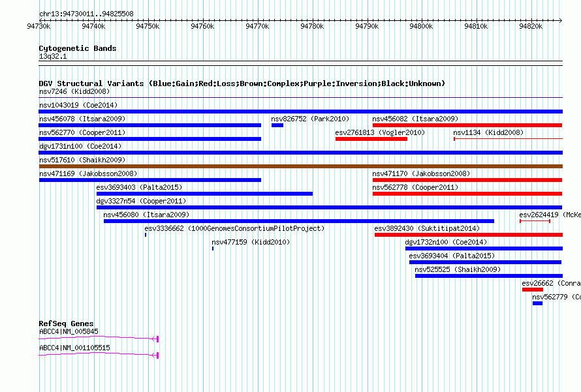Screen dimensions: 581x392
Task: Open variant nsv562770 (Cooper2011) label
Action: tap(82, 132)
